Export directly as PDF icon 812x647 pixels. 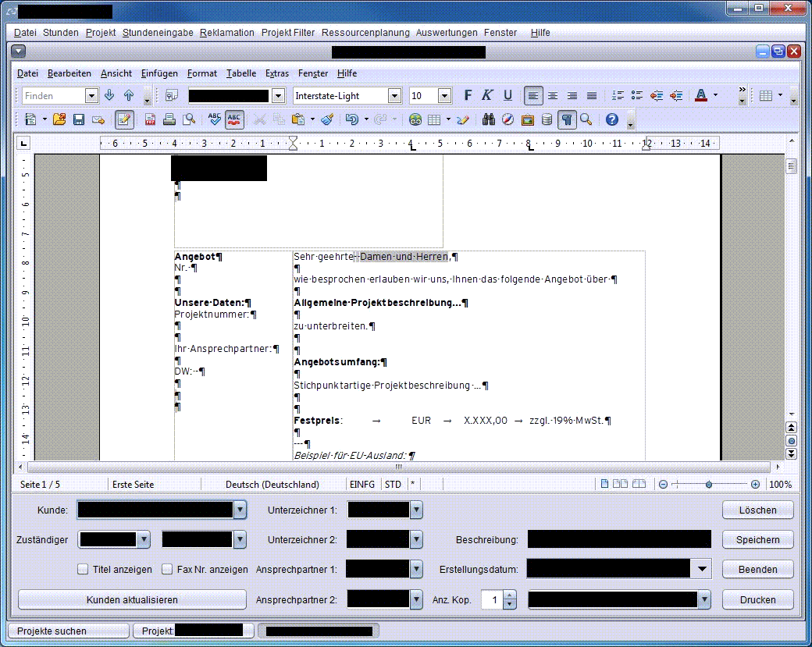point(150,119)
